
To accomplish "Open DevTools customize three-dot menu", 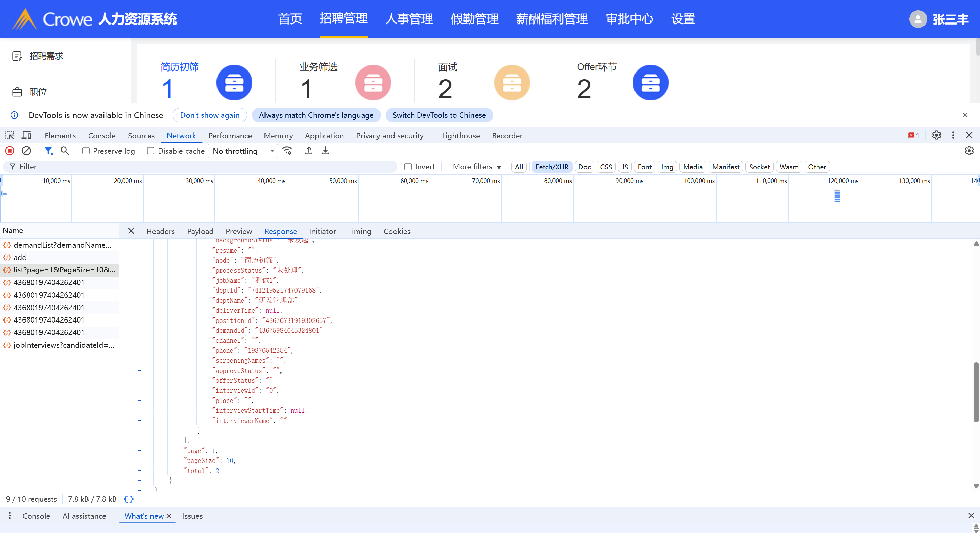I will (953, 135).
